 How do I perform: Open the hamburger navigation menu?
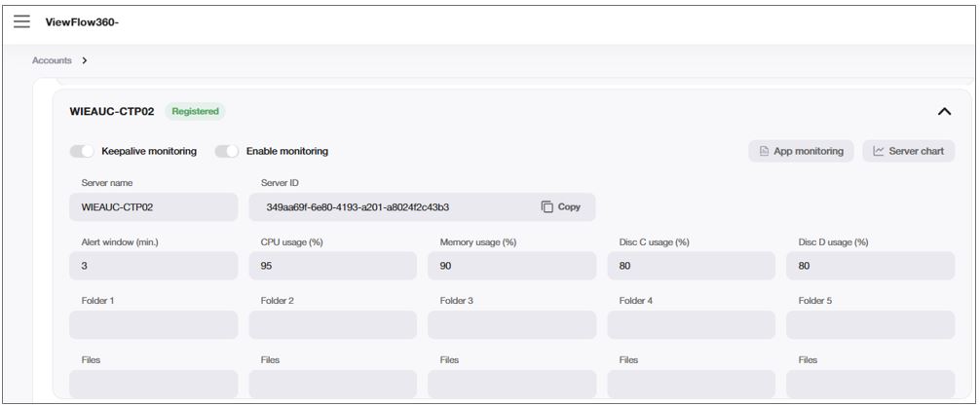21,21
